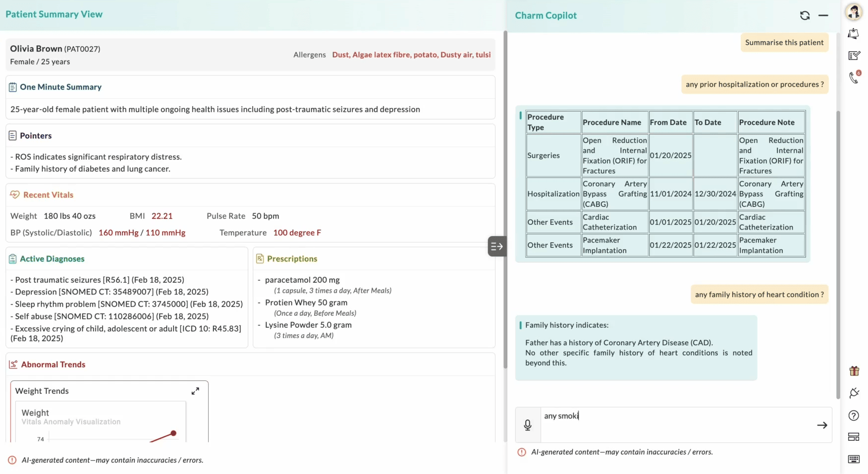Click the Recent Vitals heart icon
The width and height of the screenshot is (868, 474).
tap(14, 195)
